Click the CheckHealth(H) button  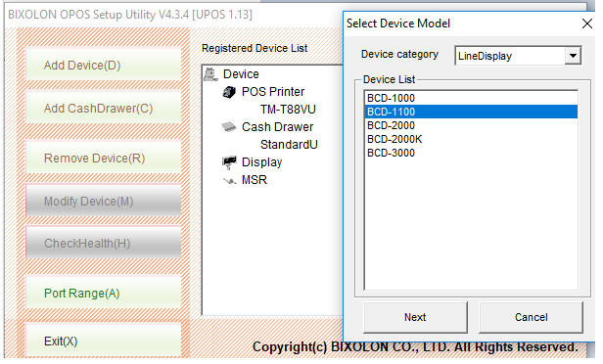(104, 243)
